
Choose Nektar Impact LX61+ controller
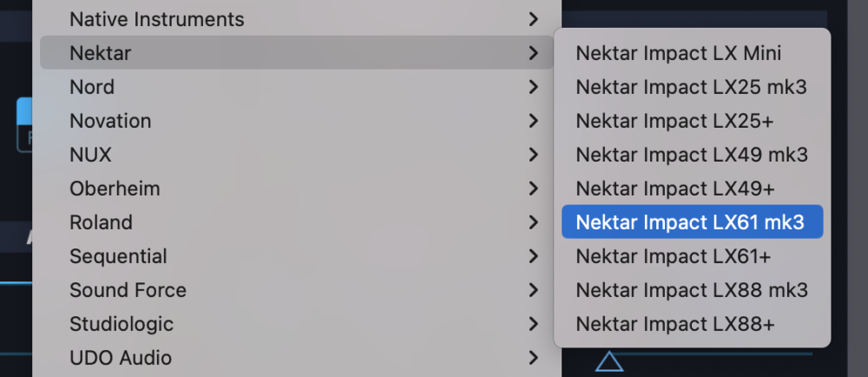click(674, 256)
